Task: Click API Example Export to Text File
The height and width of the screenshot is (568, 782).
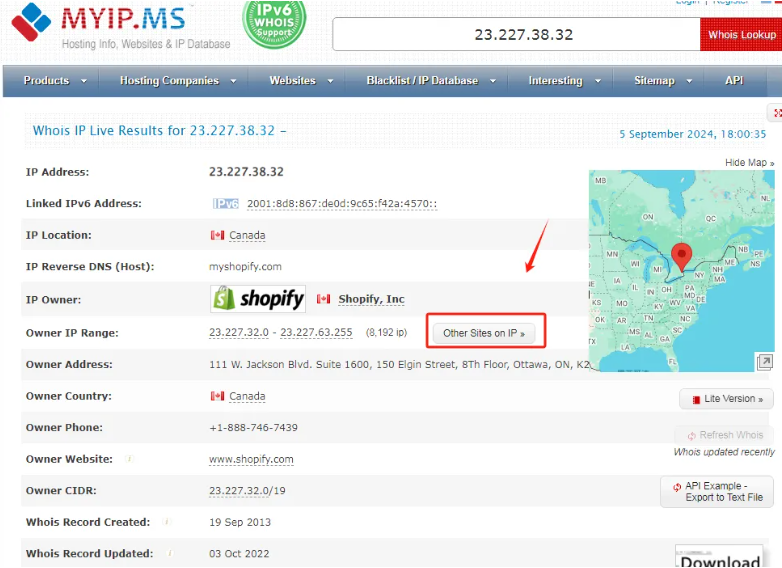Action: [717, 492]
